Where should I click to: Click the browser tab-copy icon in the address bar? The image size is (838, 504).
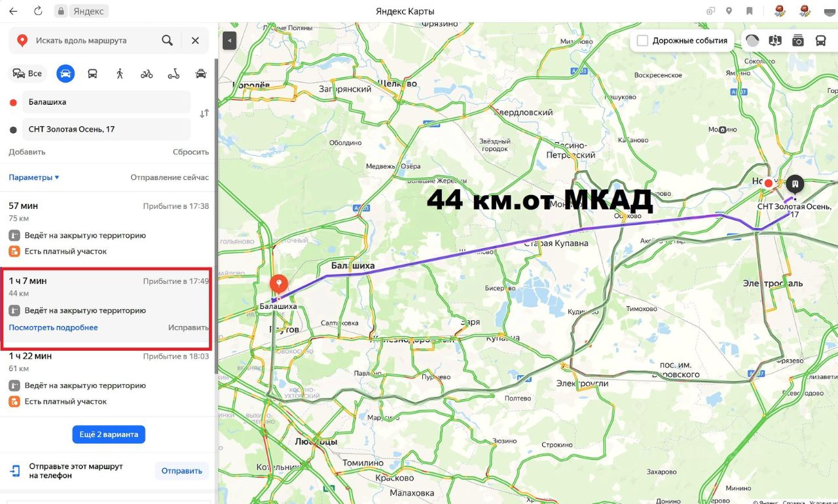[x=710, y=11]
